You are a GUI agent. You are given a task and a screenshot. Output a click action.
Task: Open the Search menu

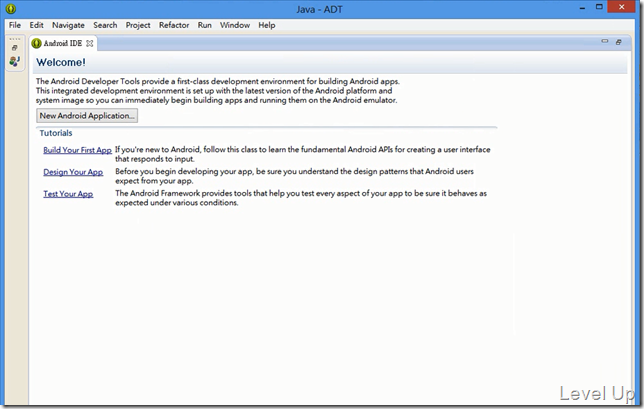[105, 25]
